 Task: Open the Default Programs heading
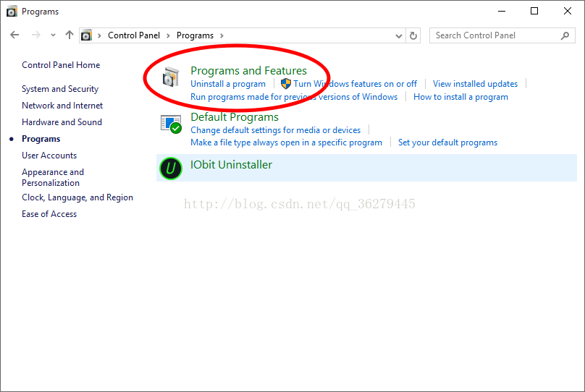tap(235, 117)
